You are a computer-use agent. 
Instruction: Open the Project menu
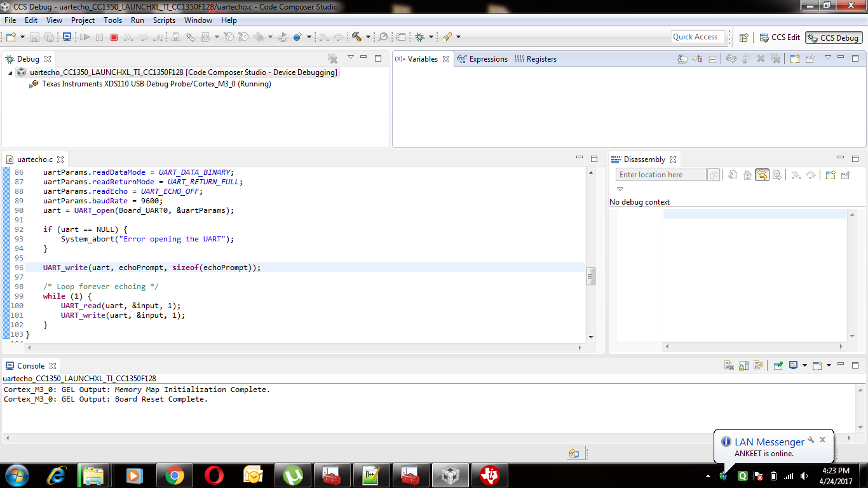pyautogui.click(x=83, y=20)
